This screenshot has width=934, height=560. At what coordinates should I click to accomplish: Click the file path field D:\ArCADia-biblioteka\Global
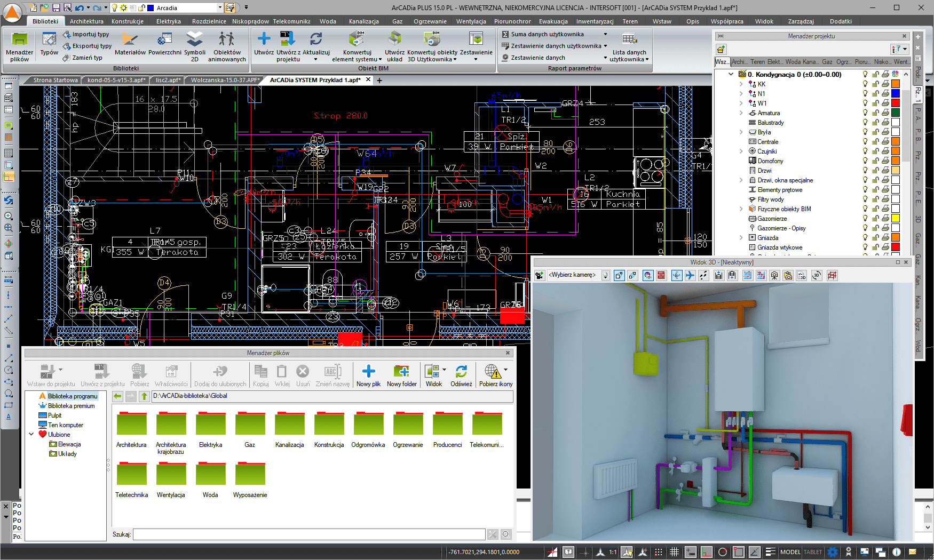332,396
